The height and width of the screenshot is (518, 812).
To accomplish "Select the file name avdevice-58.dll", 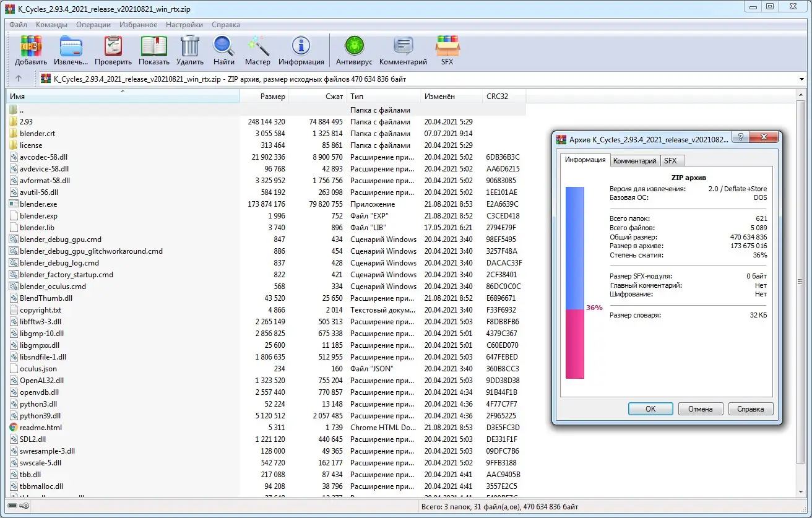I will click(44, 169).
